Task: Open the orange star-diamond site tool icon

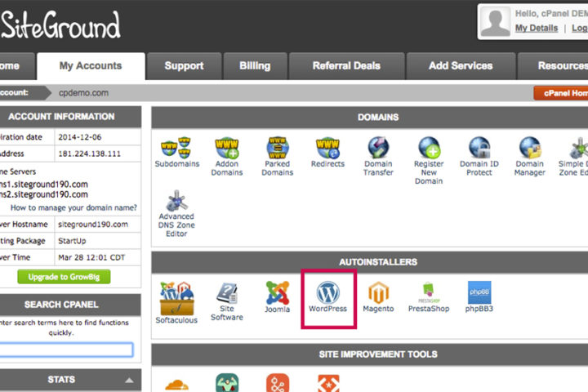Action: tap(328, 383)
